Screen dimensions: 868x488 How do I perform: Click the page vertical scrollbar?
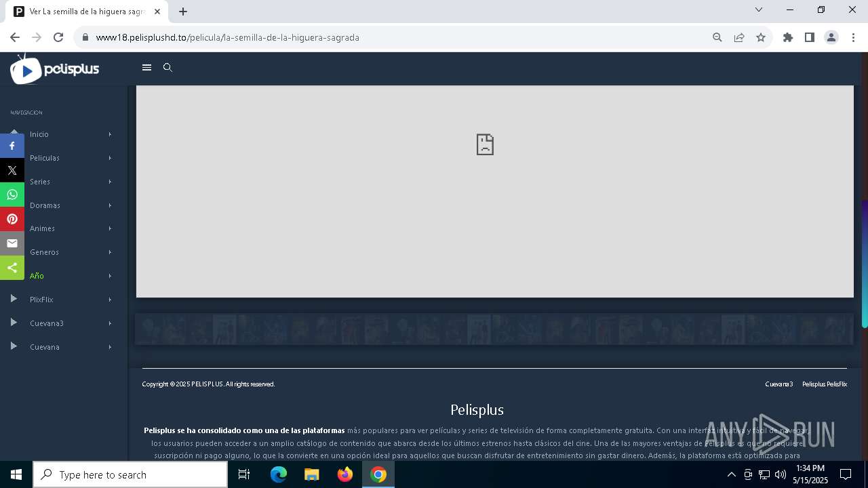click(x=865, y=264)
